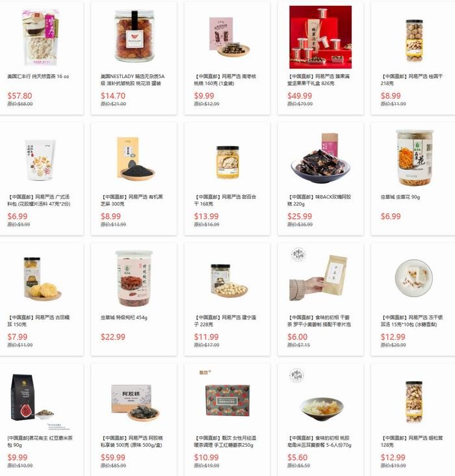The width and height of the screenshot is (455, 476).
Task: Open the 味BACK玫瑰阿胶糕 220g title link
Action: coord(319,200)
